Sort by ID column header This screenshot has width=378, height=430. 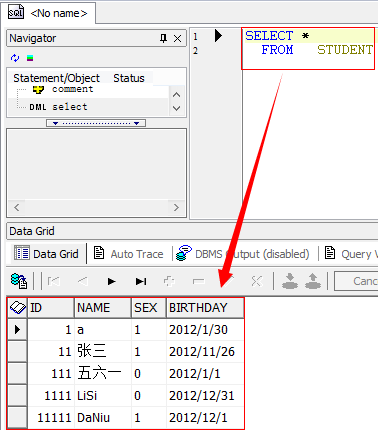pyautogui.click(x=51, y=307)
